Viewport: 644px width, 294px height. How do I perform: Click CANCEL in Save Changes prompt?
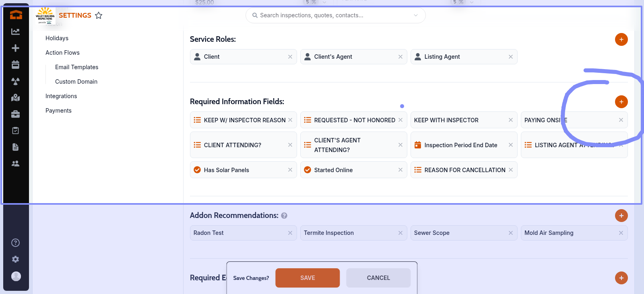(378, 278)
